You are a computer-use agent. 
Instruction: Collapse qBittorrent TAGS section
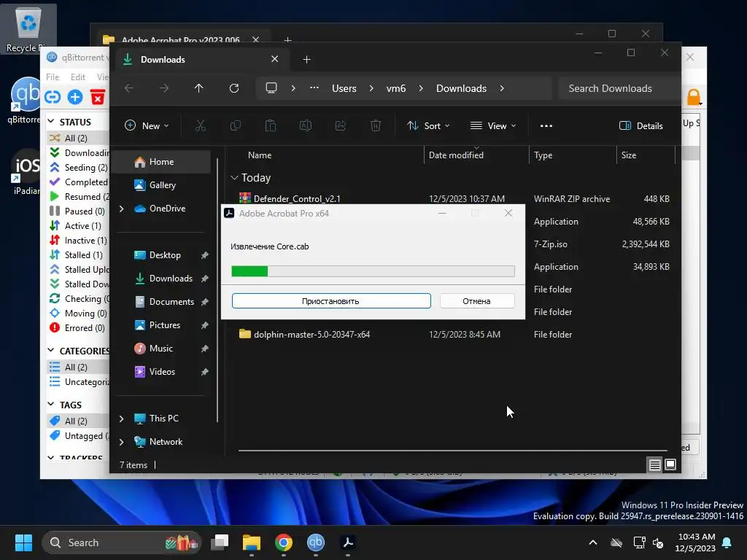(51, 404)
